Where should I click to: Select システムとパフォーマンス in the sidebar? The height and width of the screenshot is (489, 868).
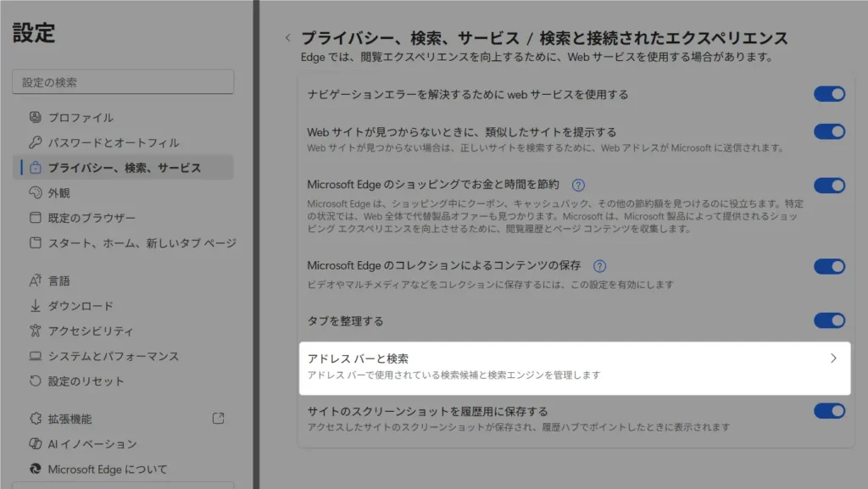pyautogui.click(x=113, y=357)
